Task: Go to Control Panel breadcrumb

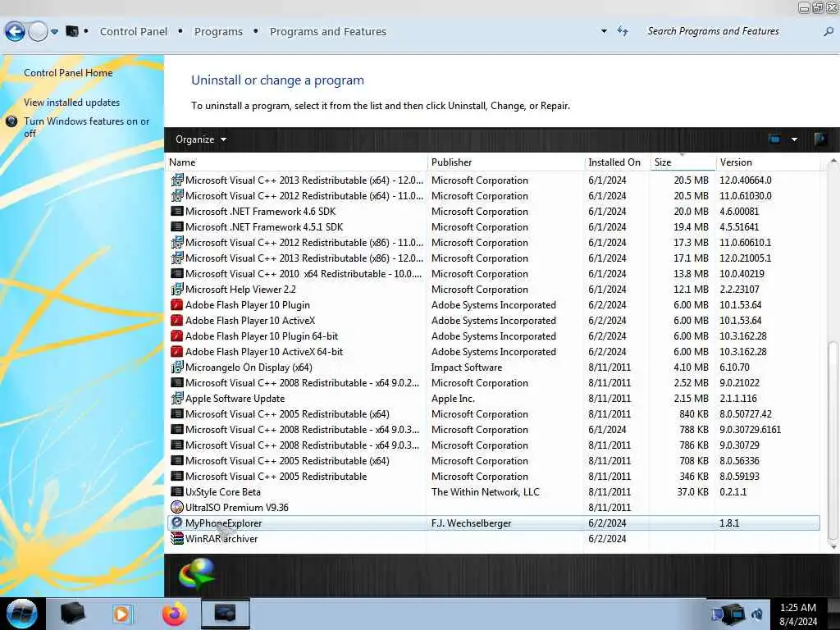Action: (x=134, y=32)
